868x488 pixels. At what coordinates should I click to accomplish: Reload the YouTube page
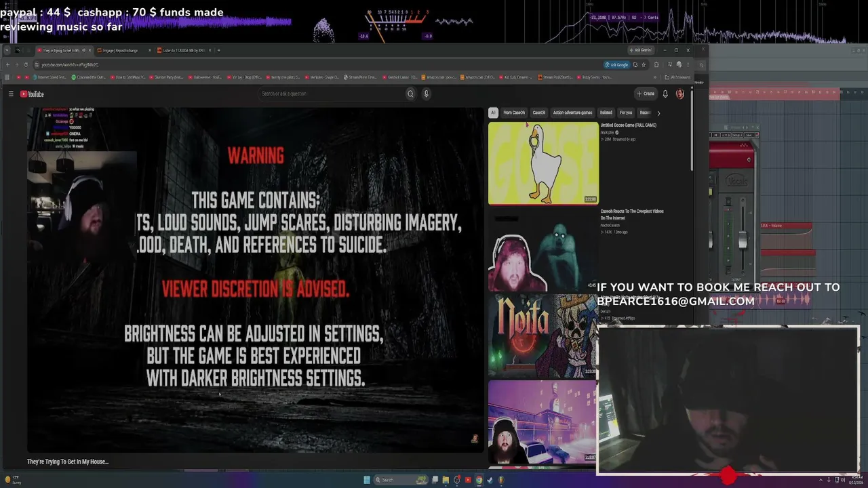tap(26, 64)
